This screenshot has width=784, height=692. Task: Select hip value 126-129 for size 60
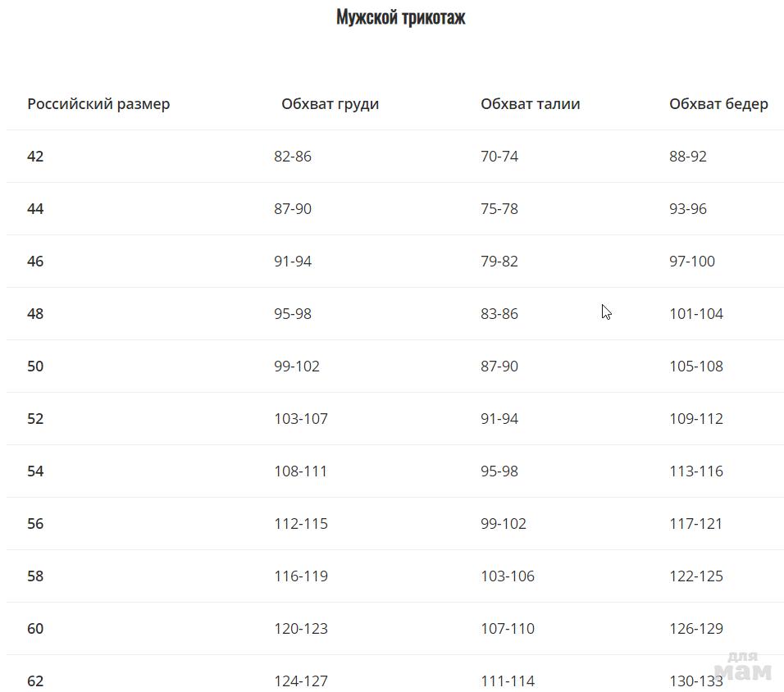point(696,629)
